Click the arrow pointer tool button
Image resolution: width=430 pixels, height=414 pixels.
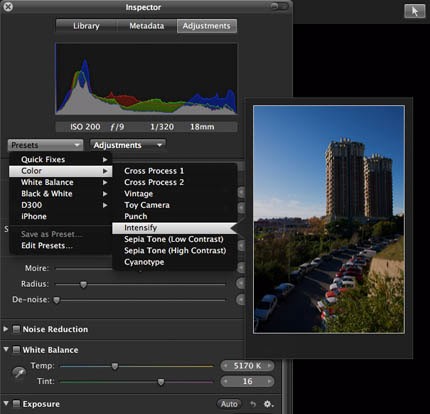click(415, 11)
